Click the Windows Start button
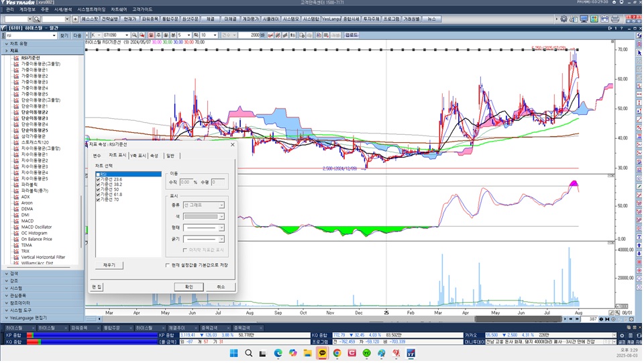The height and width of the screenshot is (363, 644). [233, 353]
